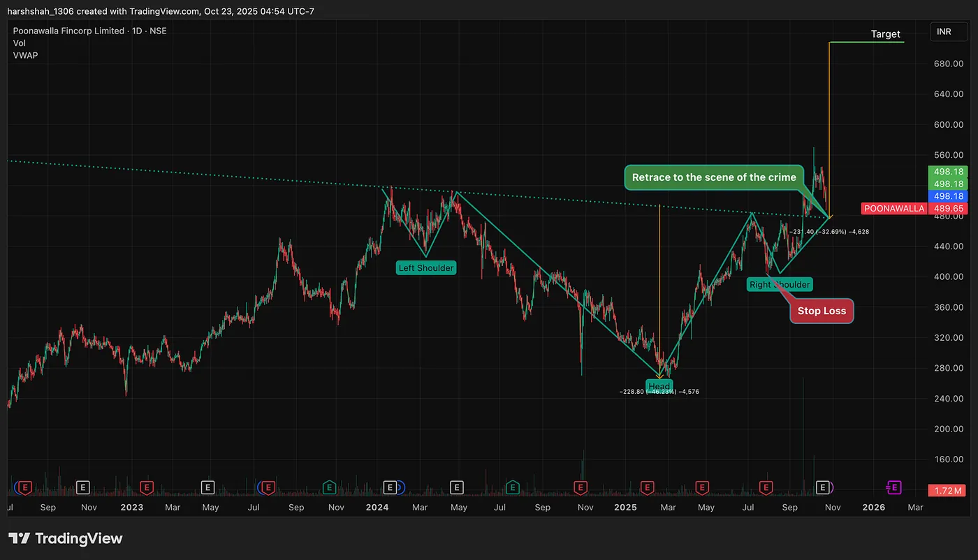Viewport: 978px width, 560px height.
Task: Open the white earnings marker near October 2025
Action: tap(824, 487)
